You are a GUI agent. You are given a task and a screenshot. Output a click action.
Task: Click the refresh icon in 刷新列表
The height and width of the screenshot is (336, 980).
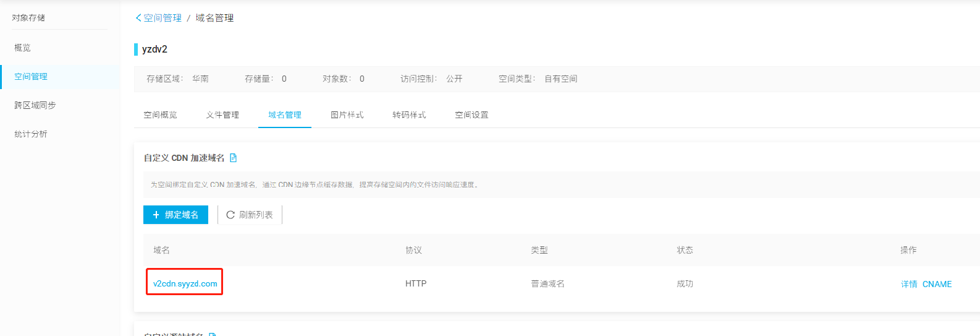coord(230,215)
